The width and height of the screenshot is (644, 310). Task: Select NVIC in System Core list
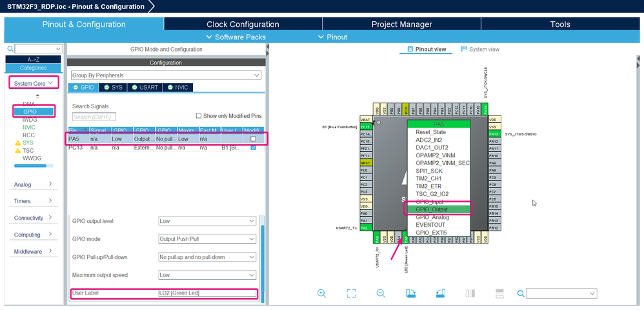tap(29, 127)
